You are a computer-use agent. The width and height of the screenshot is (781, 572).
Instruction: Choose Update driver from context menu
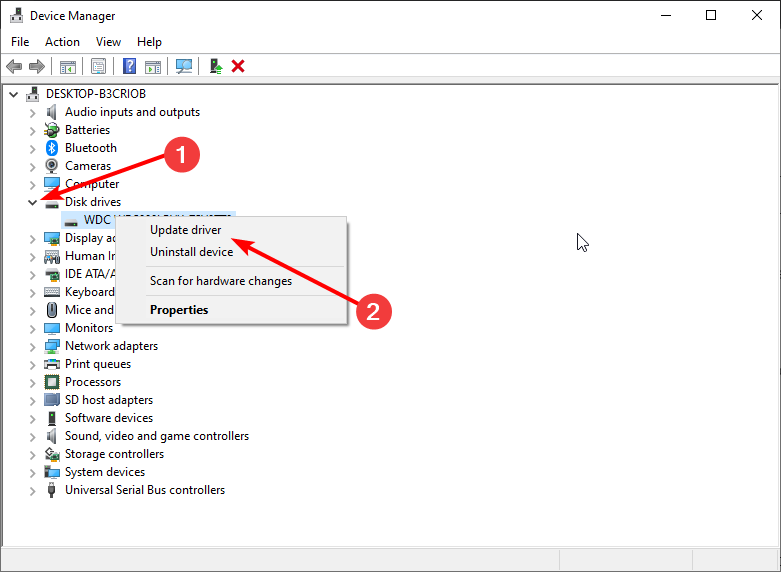[185, 230]
